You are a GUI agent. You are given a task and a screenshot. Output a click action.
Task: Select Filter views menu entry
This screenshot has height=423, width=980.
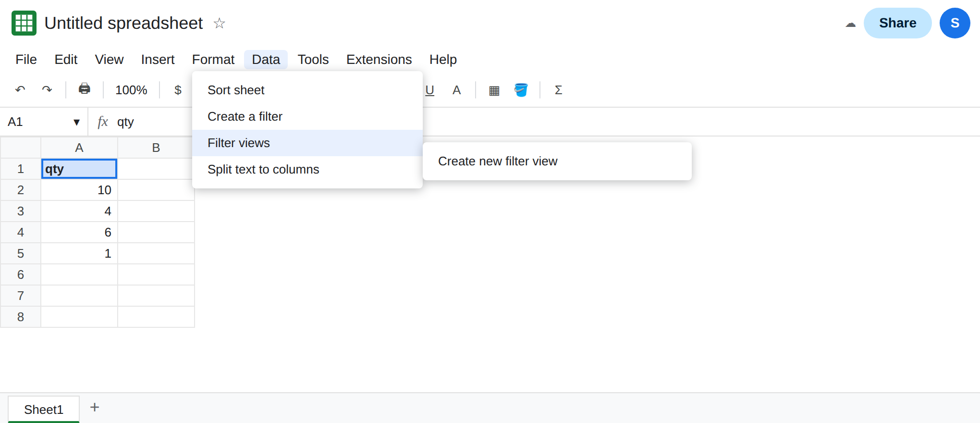click(x=307, y=143)
